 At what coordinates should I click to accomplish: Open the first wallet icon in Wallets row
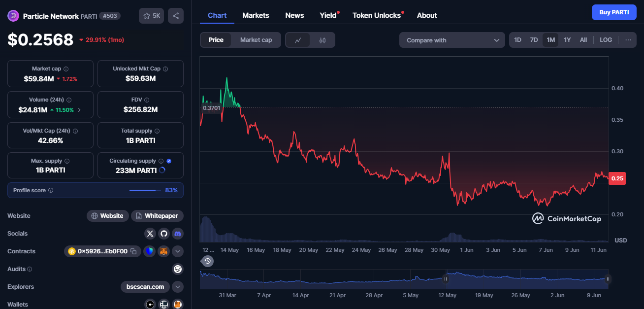tap(150, 304)
